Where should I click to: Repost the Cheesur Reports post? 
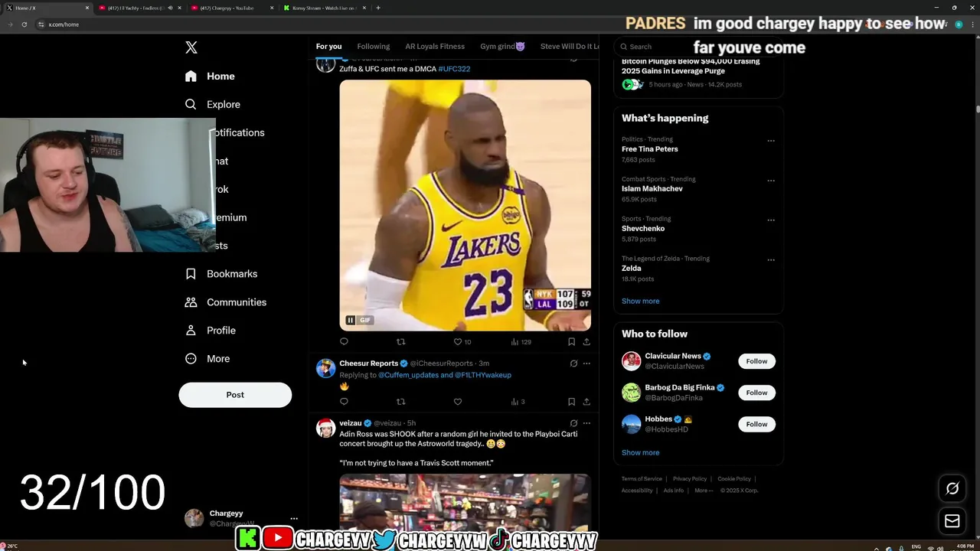[400, 402]
